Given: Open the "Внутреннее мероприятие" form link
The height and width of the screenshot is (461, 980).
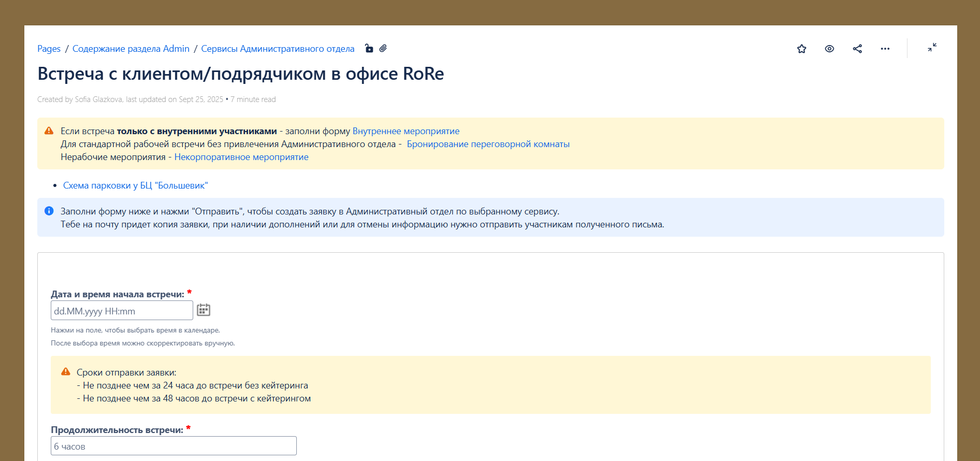Looking at the screenshot, I should pos(406,131).
